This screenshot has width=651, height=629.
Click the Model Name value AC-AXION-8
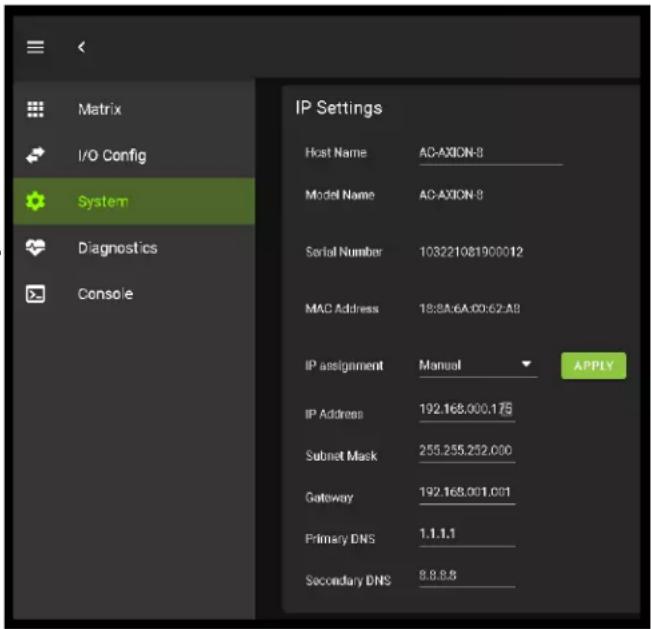click(451, 195)
